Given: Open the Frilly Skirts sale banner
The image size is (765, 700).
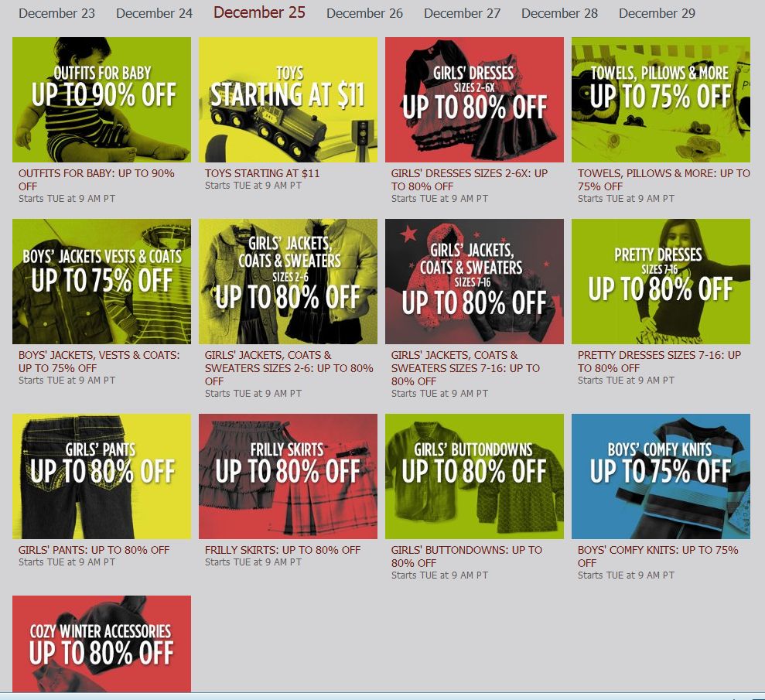Looking at the screenshot, I should click(288, 476).
